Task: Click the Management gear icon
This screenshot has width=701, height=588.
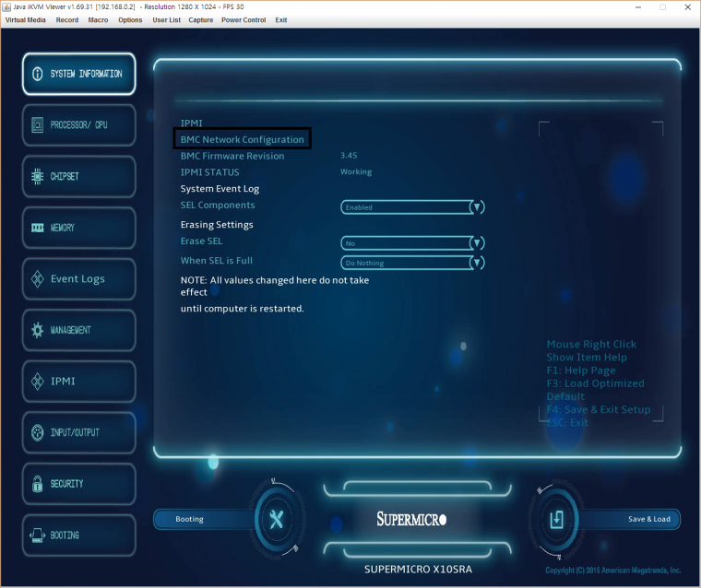Action: (38, 330)
